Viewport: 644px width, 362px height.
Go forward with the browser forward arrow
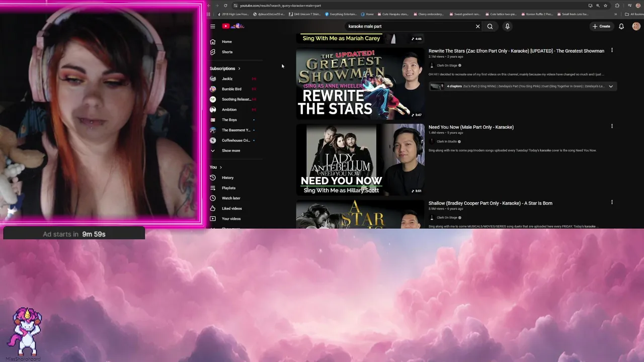tap(217, 6)
